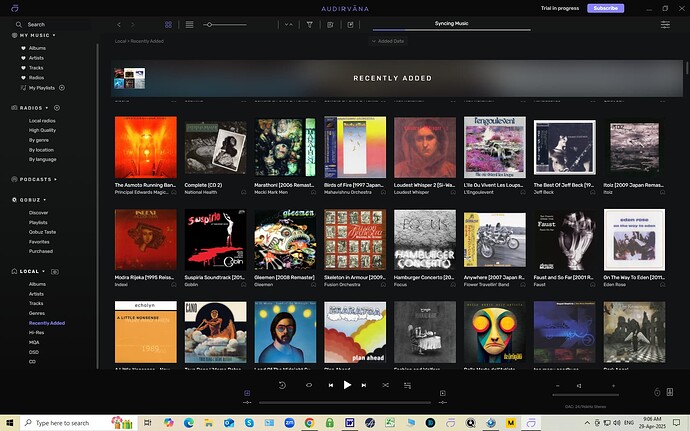Open favorite Albums in My Music
Screen dimensions: 690x431
(x=37, y=48)
